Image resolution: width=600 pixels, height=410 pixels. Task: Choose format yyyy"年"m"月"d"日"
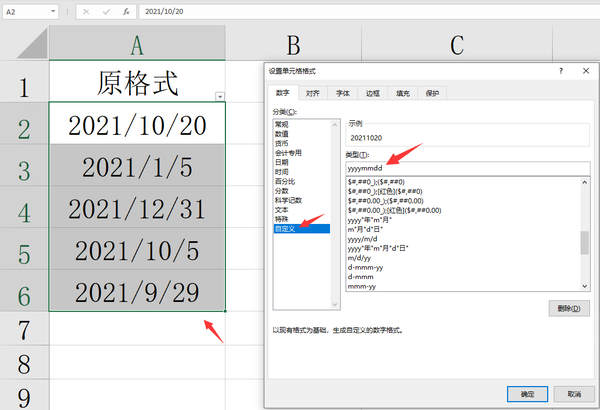[x=463, y=248]
